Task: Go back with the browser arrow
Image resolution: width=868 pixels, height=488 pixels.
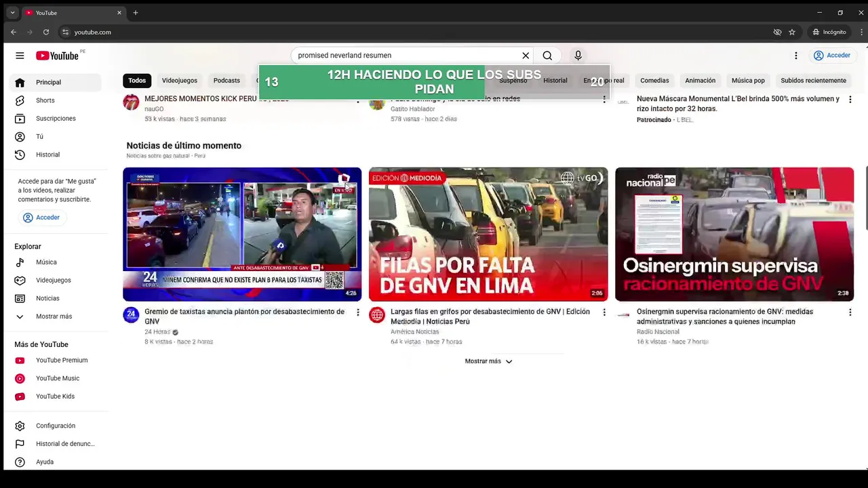Action: tap(14, 32)
